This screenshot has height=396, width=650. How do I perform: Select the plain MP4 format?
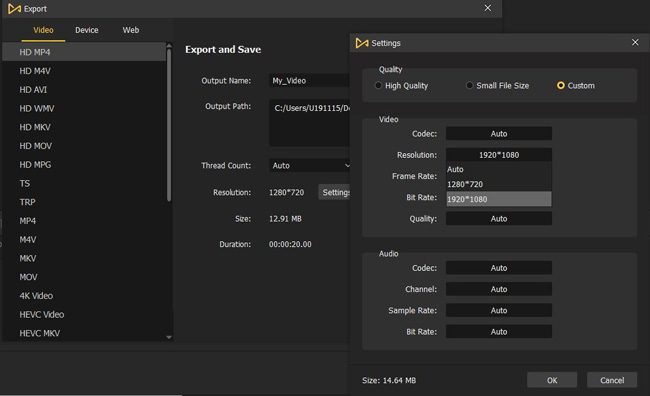pos(84,221)
